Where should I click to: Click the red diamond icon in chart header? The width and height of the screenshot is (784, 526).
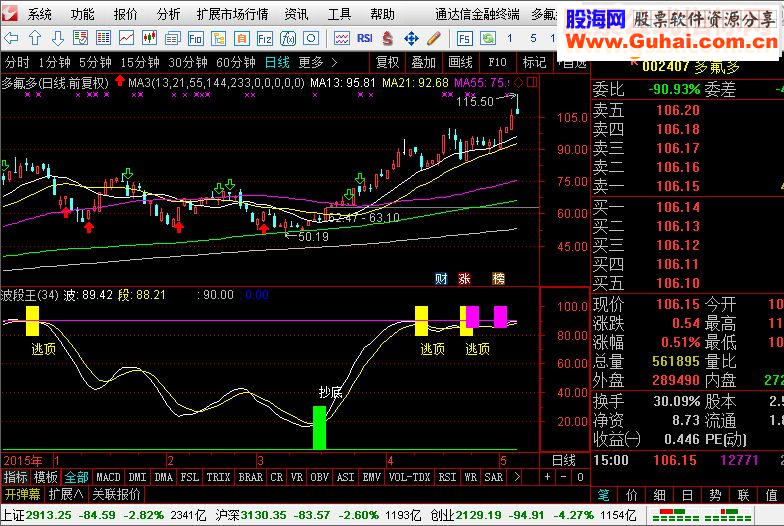pos(518,82)
